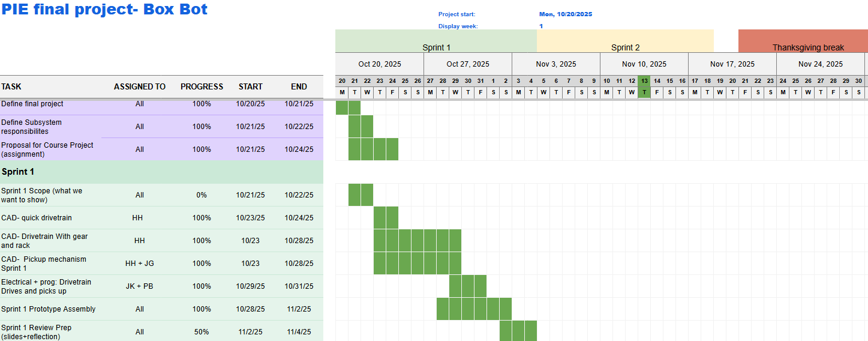Viewport: 868px width, 341px height.
Task: Select Gantt bar for Sprint 1 Review Prep
Action: tap(518, 331)
